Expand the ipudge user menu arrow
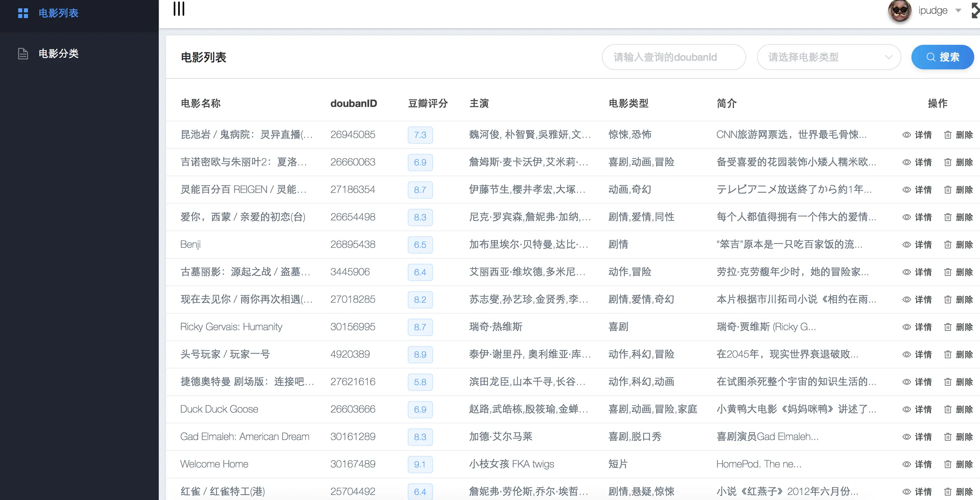 tap(958, 11)
